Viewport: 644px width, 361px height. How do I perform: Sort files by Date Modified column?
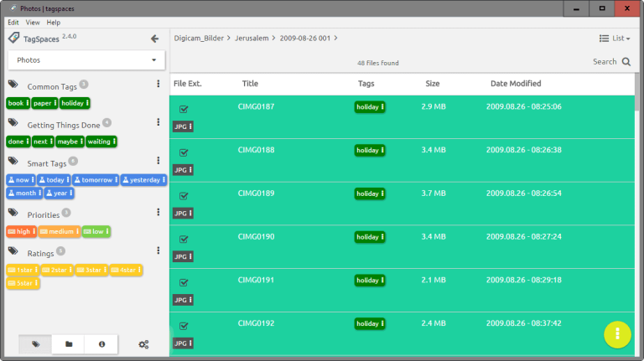coord(515,84)
